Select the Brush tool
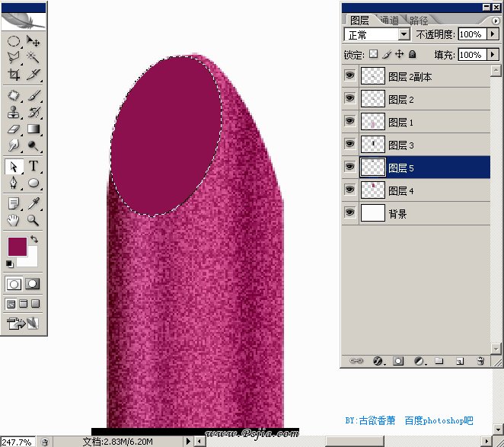 click(33, 95)
